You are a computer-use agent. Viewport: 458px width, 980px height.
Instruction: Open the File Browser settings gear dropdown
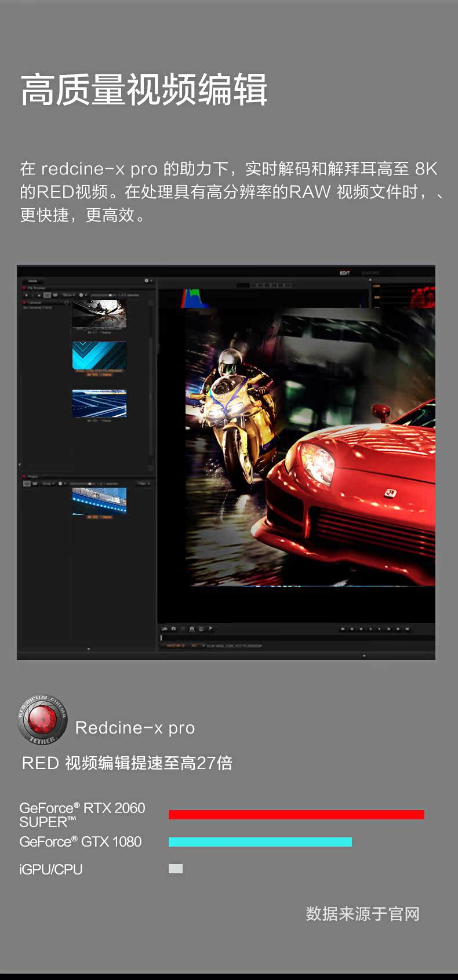click(x=83, y=295)
